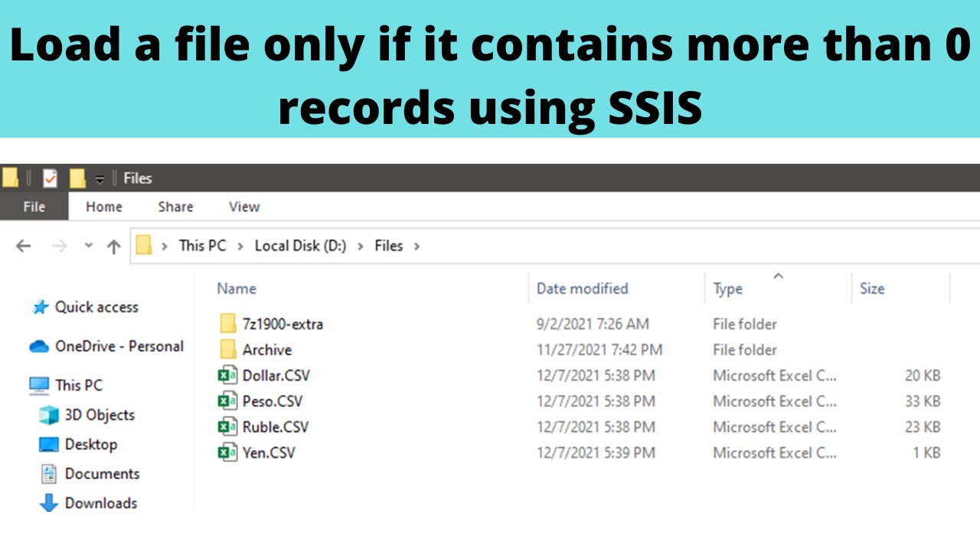Open OneDrive - Personal in navigation pane
The width and height of the screenshot is (980, 551).
(x=119, y=346)
